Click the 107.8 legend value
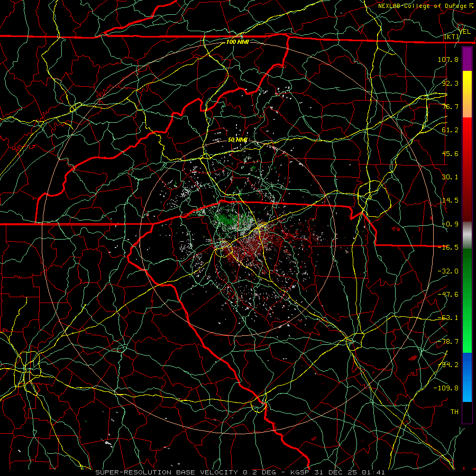The height and width of the screenshot is (476, 476). coord(448,59)
